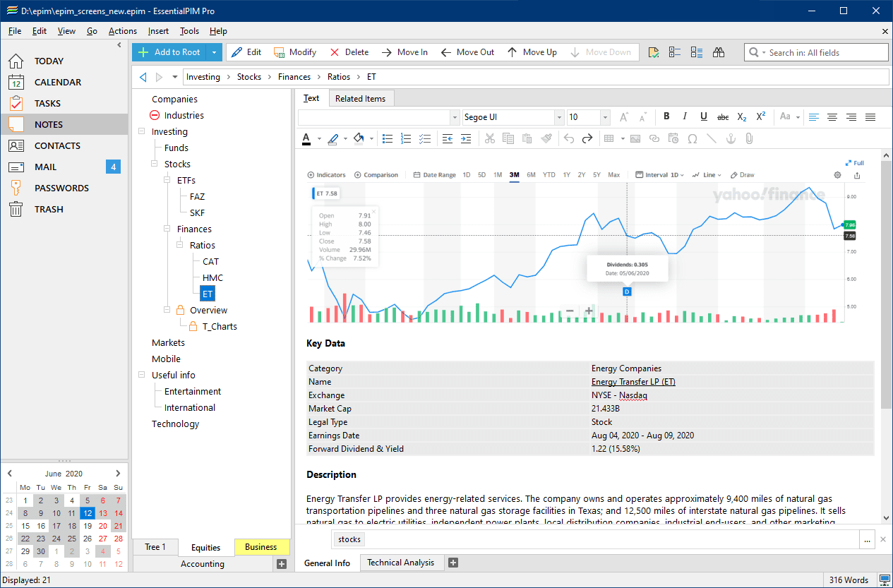Toggle bold formatting
Viewport: 893px width, 588px height.
(x=666, y=117)
